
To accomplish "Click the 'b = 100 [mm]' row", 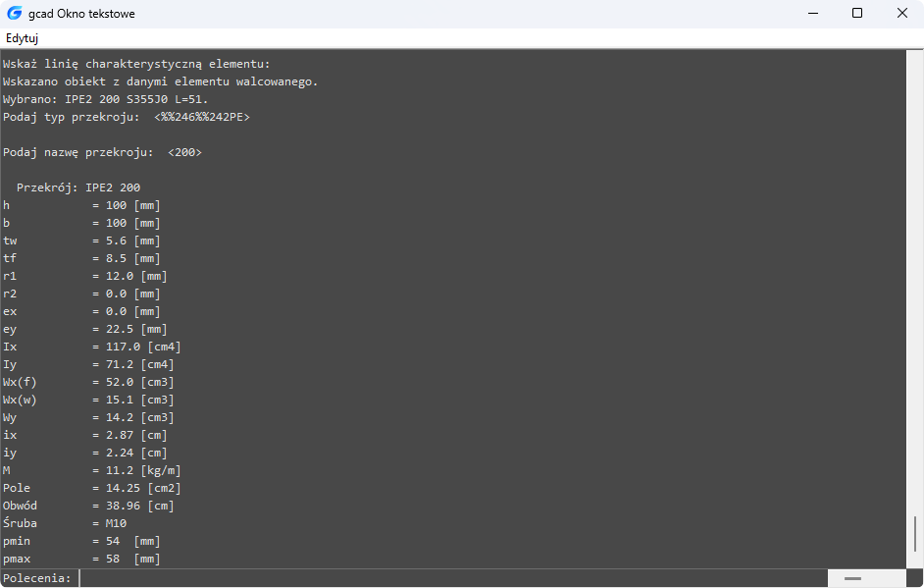I will (x=81, y=223).
